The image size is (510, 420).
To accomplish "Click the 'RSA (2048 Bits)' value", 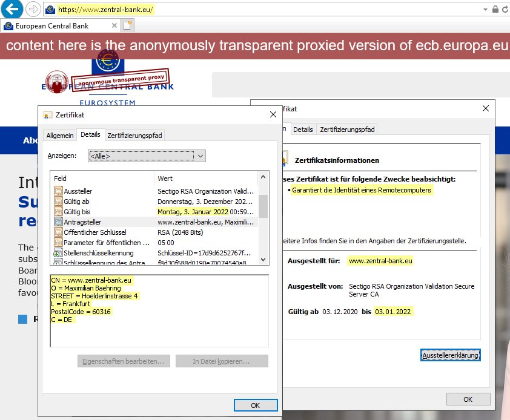I will click(180, 232).
